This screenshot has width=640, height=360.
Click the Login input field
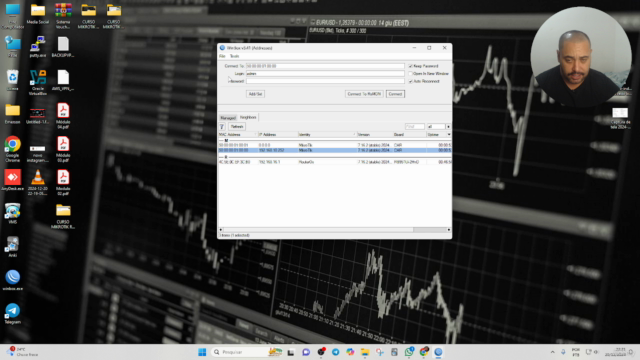pyautogui.click(x=325, y=73)
